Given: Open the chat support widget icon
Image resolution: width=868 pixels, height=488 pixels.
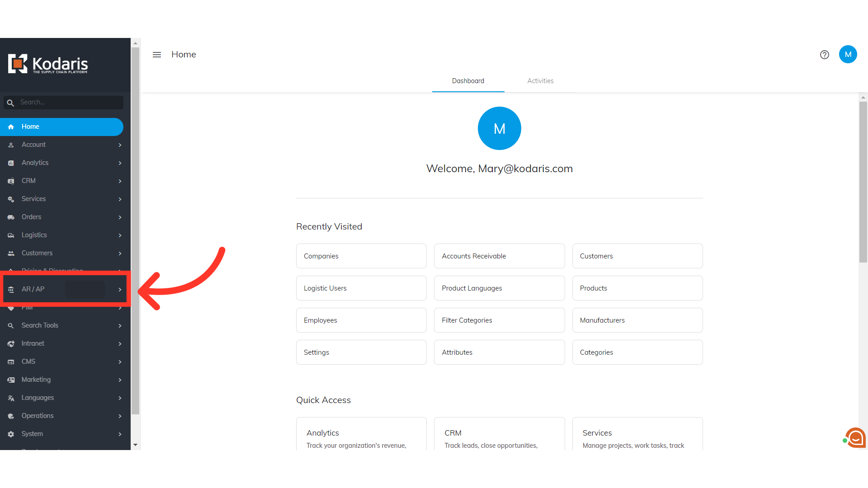Looking at the screenshot, I should click(x=855, y=437).
